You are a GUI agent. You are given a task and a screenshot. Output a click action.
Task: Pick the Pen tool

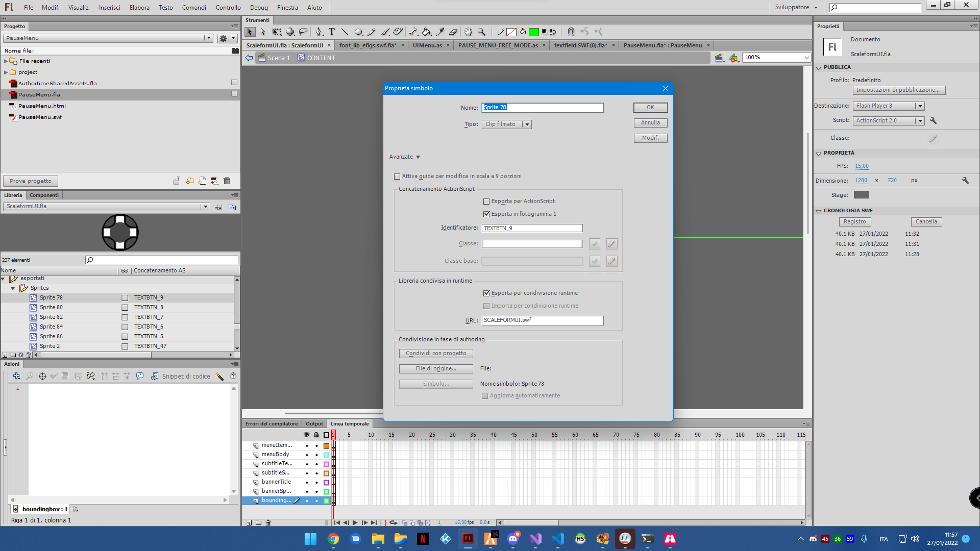[x=318, y=32]
